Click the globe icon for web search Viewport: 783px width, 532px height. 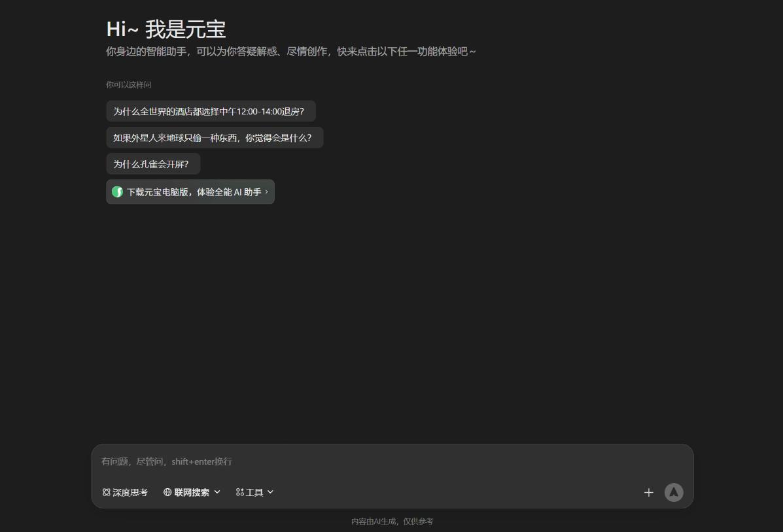pos(167,492)
